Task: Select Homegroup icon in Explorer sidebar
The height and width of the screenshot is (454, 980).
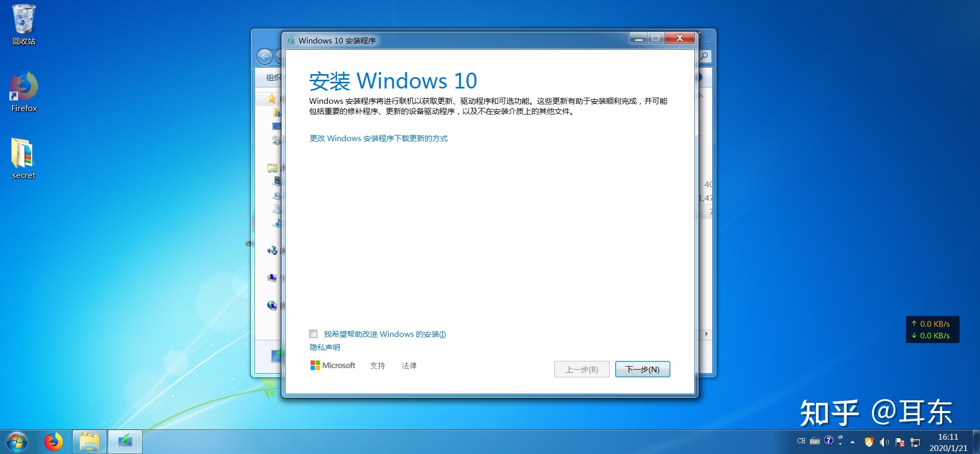Action: (272, 251)
